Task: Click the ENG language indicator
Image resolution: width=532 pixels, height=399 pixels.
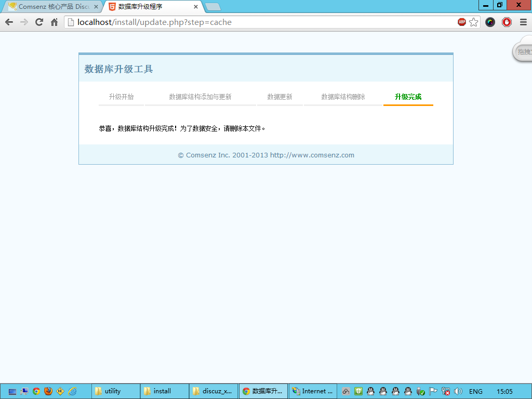Action: pos(476,392)
